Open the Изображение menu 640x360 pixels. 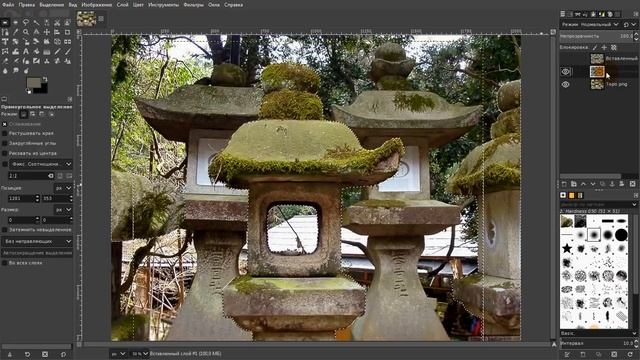pyautogui.click(x=96, y=5)
